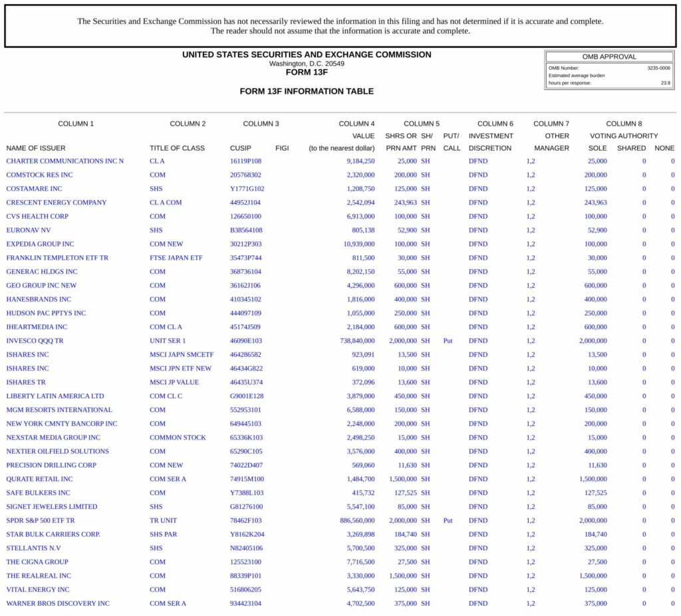Image resolution: width=681 pixels, height=616 pixels.
Task: Click the "COSTAMARE INC" issuer row name
Action: (34, 189)
